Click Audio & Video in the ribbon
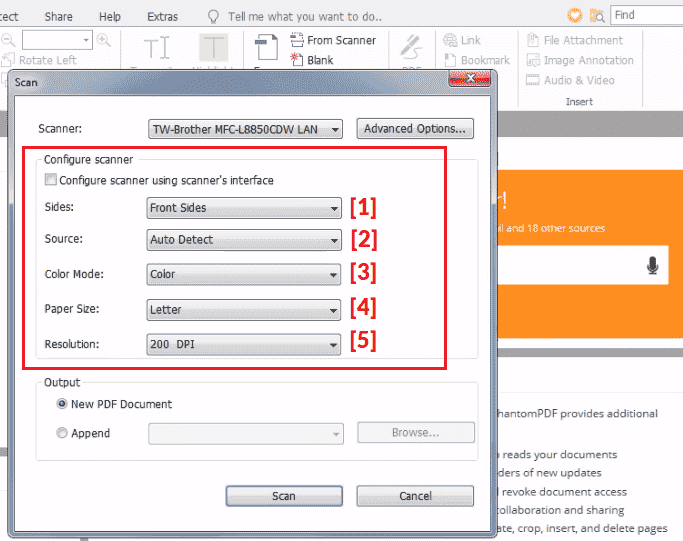The height and width of the screenshot is (541, 683). click(x=570, y=80)
